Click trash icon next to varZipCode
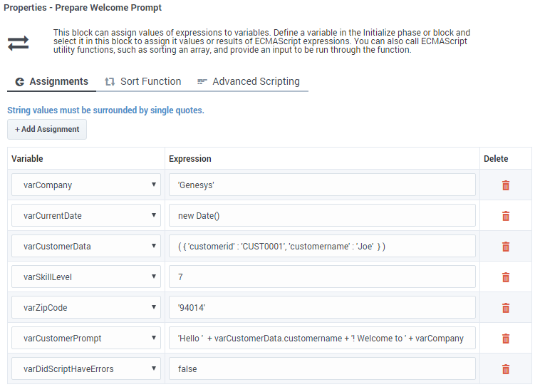The width and height of the screenshot is (540, 392). point(506,308)
